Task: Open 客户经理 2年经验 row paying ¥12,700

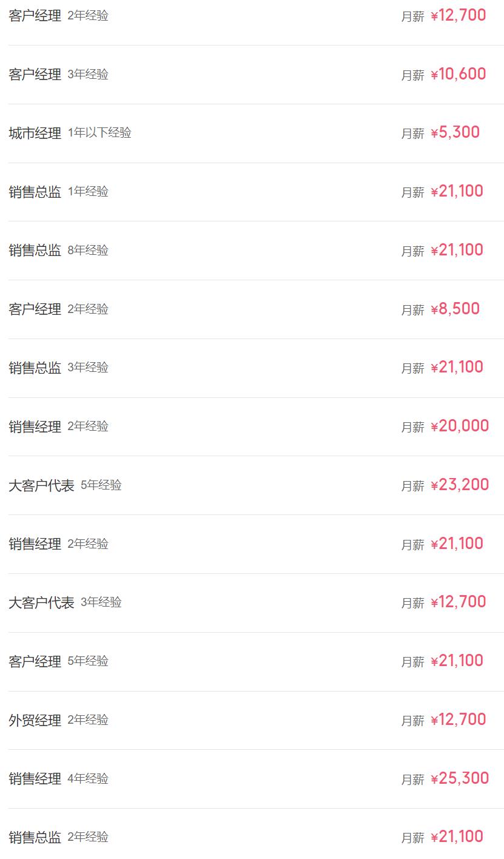Action: (35, 16)
